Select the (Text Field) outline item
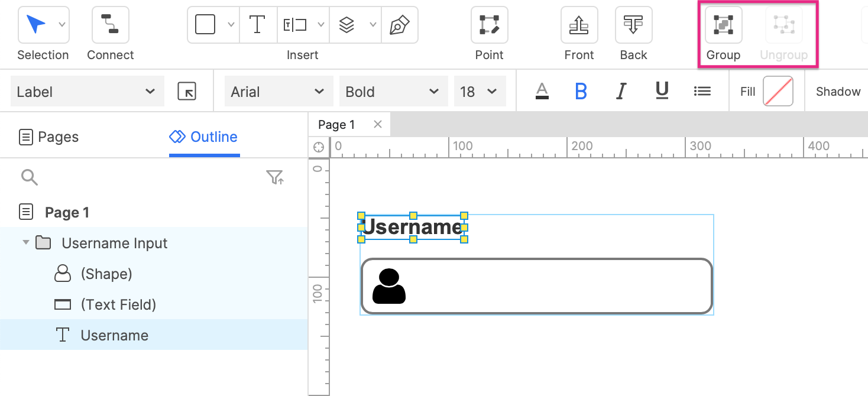Viewport: 868px width, 396px height. tap(118, 304)
